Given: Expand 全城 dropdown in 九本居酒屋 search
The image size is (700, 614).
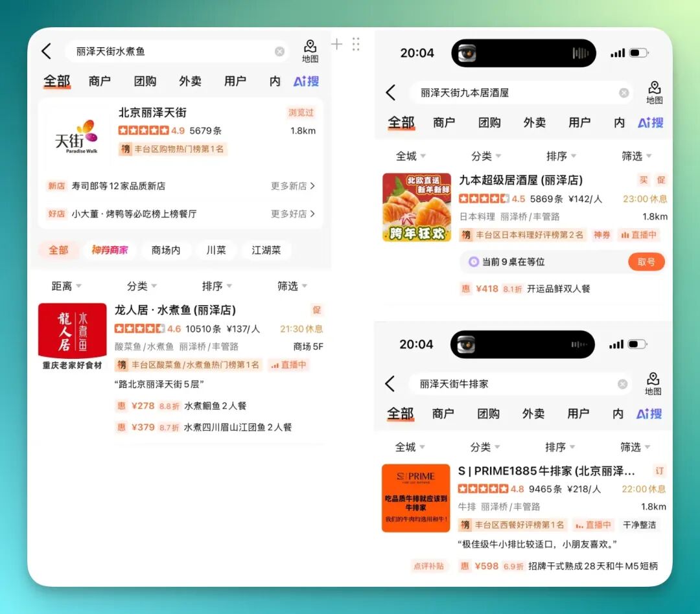Looking at the screenshot, I should pyautogui.click(x=411, y=156).
